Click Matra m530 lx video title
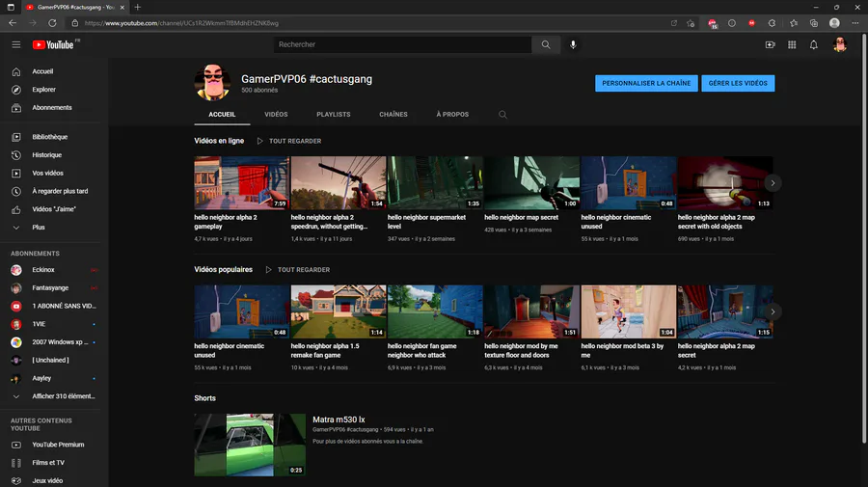 (x=339, y=419)
